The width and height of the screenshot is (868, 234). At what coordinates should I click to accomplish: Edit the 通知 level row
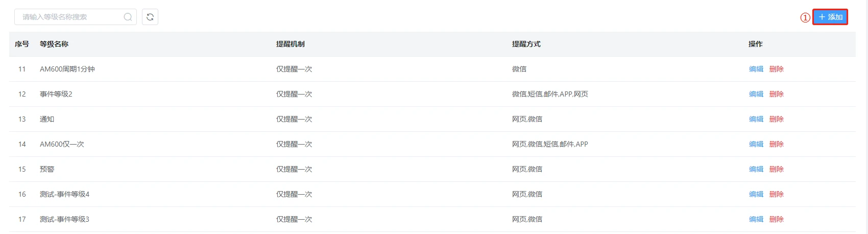coord(756,119)
